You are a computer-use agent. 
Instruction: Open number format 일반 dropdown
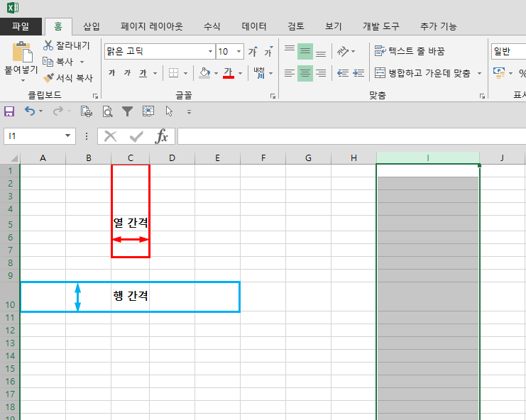(x=508, y=51)
